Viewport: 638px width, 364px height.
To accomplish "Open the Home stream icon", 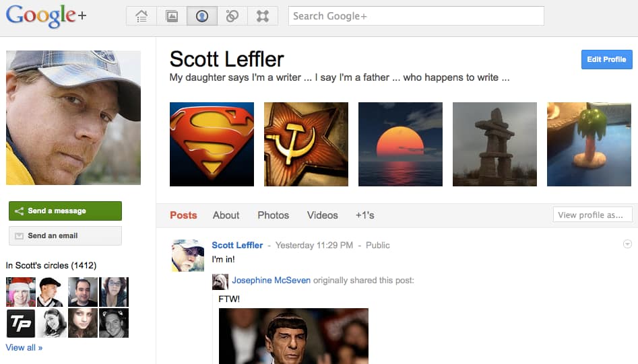I will (141, 16).
